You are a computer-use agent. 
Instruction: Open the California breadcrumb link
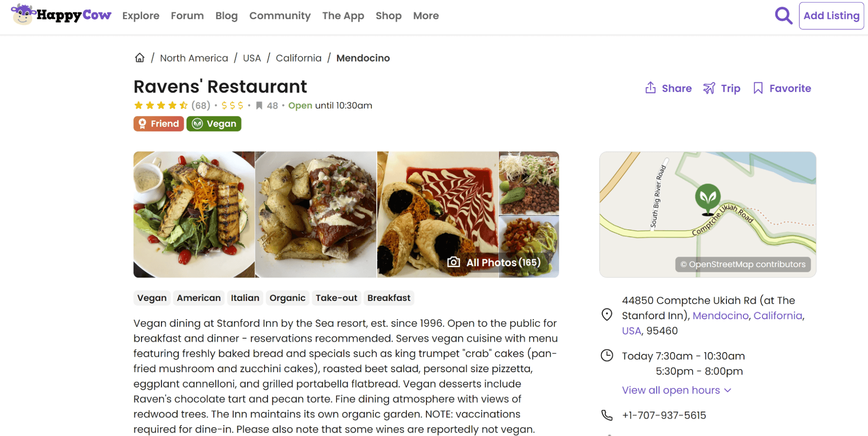(298, 58)
